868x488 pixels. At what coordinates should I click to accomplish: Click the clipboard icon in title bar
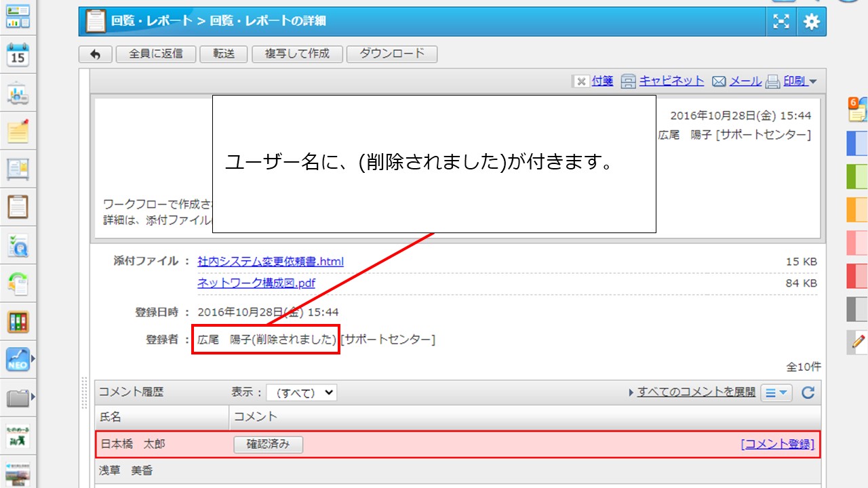(x=96, y=22)
